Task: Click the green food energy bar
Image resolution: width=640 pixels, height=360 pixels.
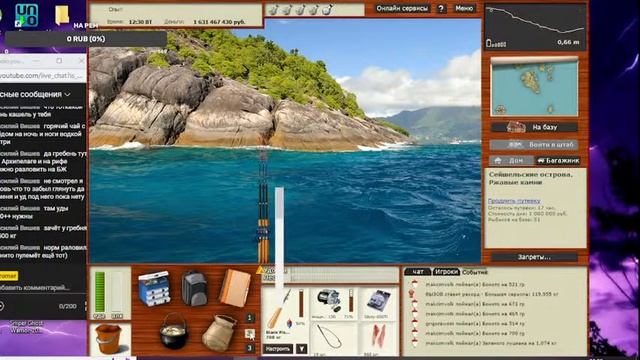Action: pyautogui.click(x=100, y=293)
